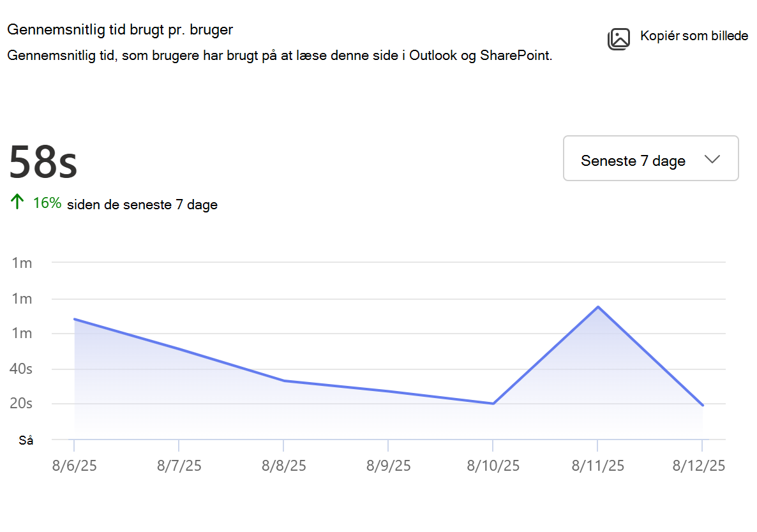Viewport: 757px width, 532px height.
Task: Select the 8/11/25 date label
Action: pyautogui.click(x=597, y=466)
